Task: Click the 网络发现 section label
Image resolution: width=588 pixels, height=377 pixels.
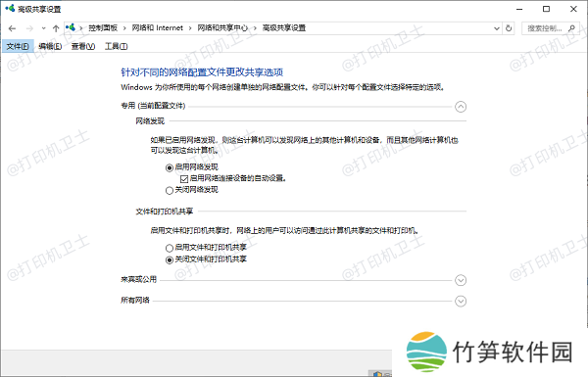Action: [150, 121]
